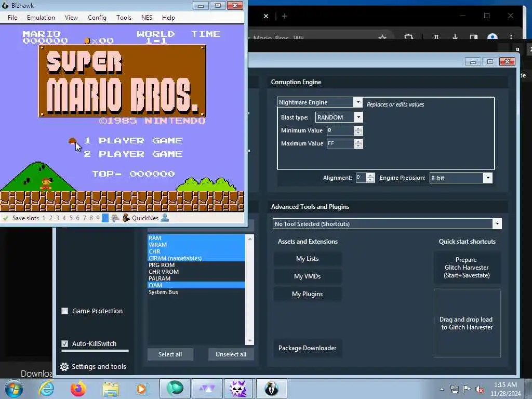Enable the Game Protection checkbox
Image resolution: width=532 pixels, height=399 pixels.
[64, 311]
